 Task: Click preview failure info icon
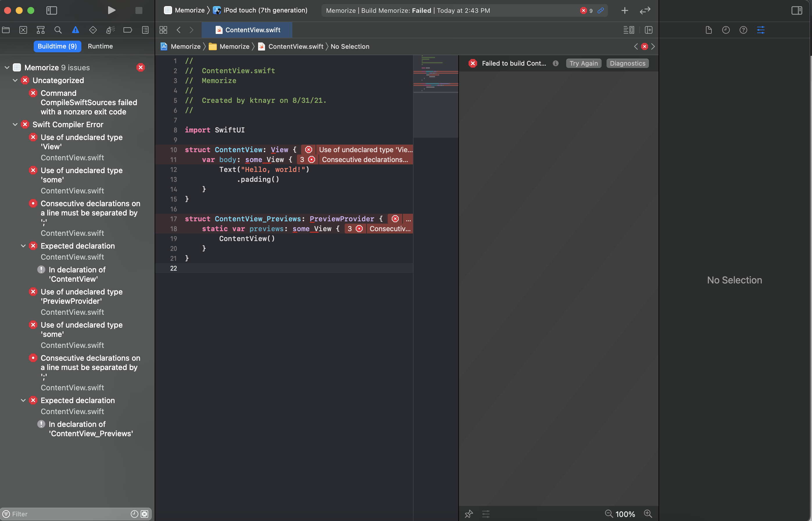[x=555, y=63]
